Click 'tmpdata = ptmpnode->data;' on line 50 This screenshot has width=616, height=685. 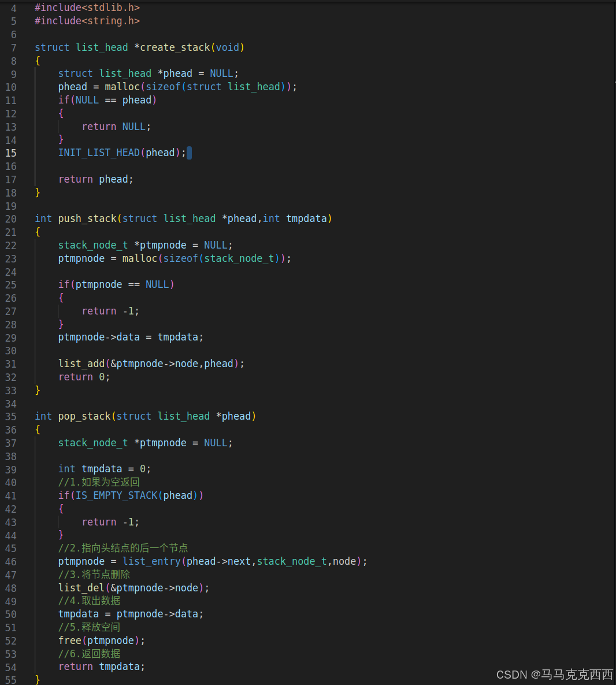[131, 614]
